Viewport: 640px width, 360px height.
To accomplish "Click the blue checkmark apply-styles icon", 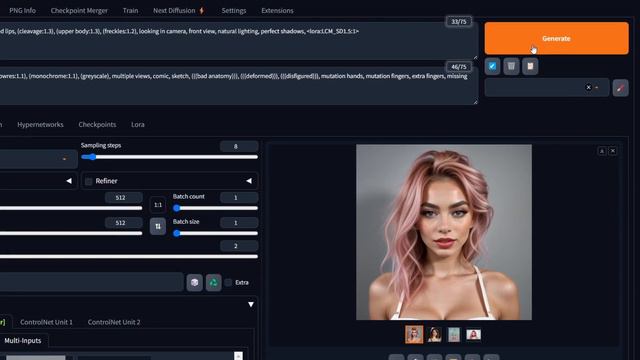I will [x=492, y=66].
